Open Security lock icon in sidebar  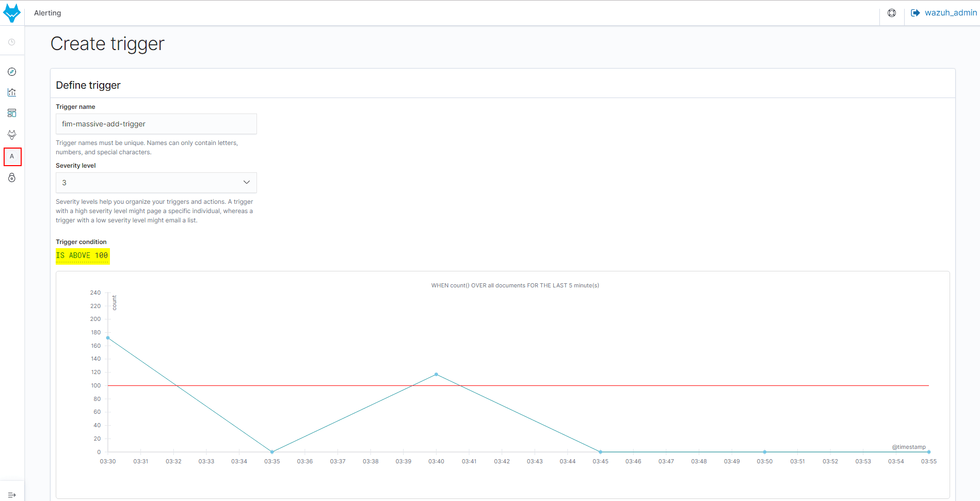(x=12, y=178)
